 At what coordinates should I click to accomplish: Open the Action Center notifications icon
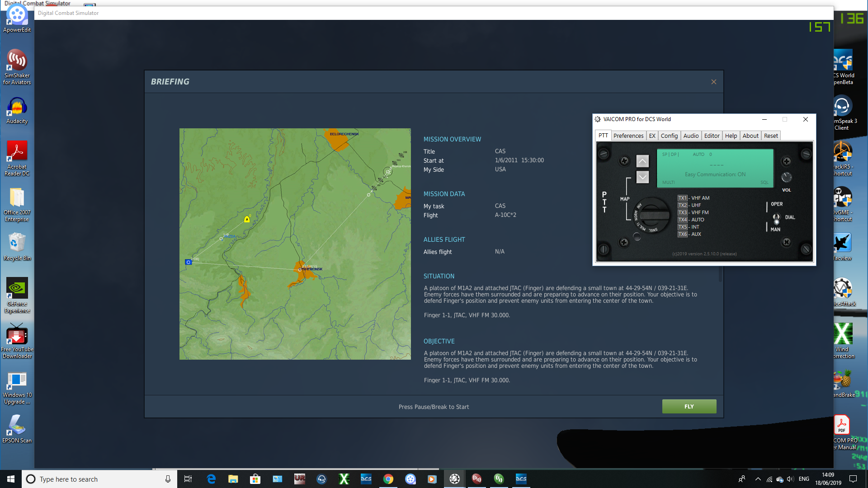[x=853, y=479]
